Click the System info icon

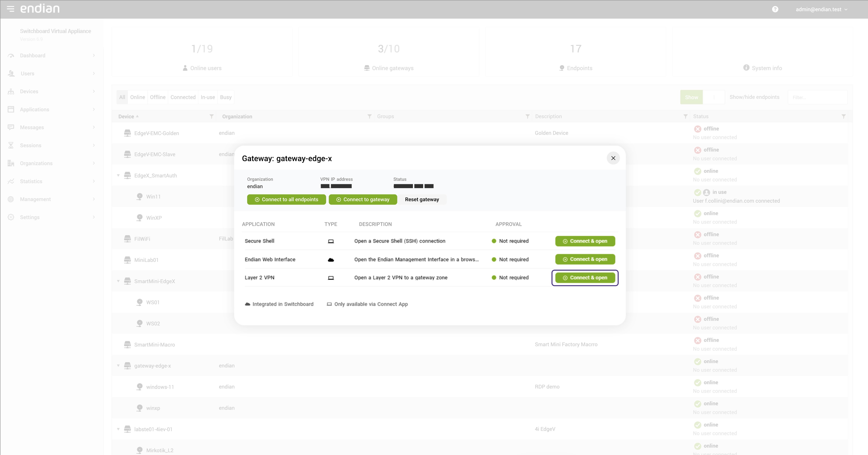click(x=746, y=68)
